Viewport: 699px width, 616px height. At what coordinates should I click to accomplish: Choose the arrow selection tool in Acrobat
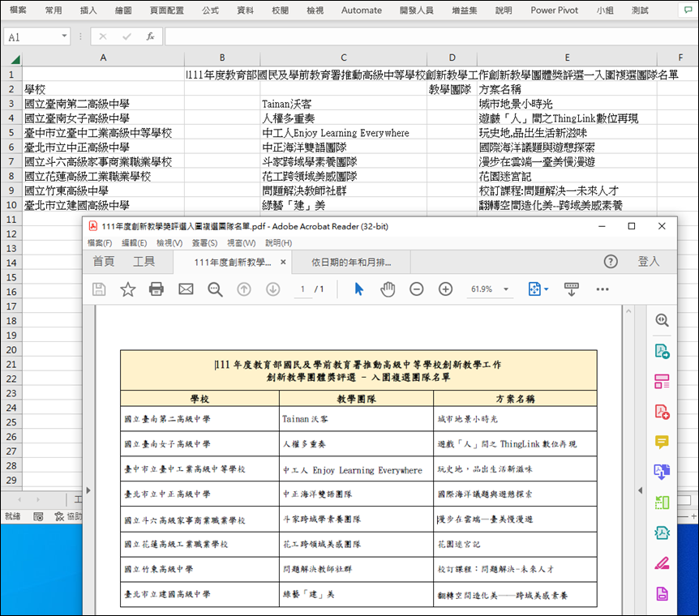(x=359, y=289)
